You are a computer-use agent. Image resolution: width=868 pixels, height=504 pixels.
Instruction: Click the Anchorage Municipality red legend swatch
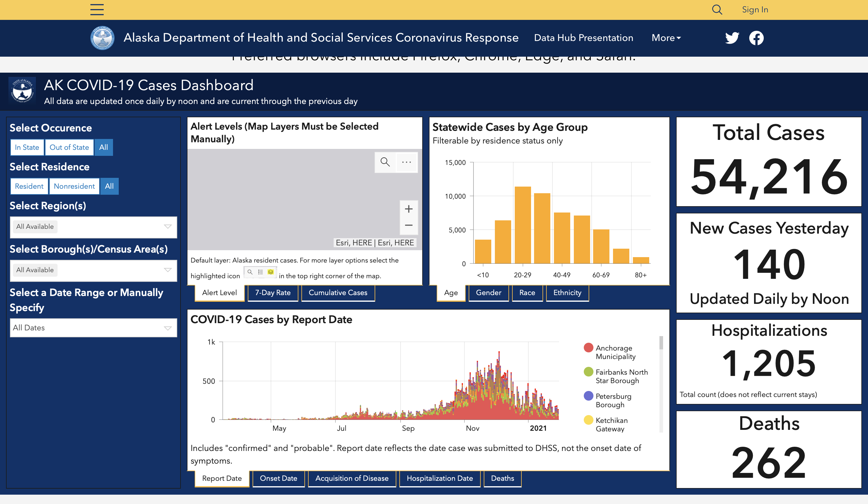[x=589, y=348]
